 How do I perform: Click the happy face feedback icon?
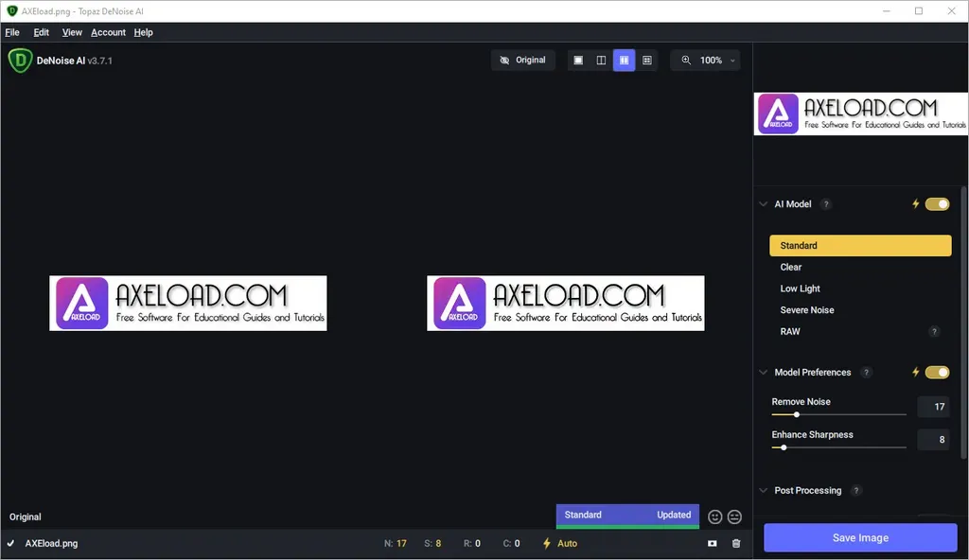[x=715, y=516]
